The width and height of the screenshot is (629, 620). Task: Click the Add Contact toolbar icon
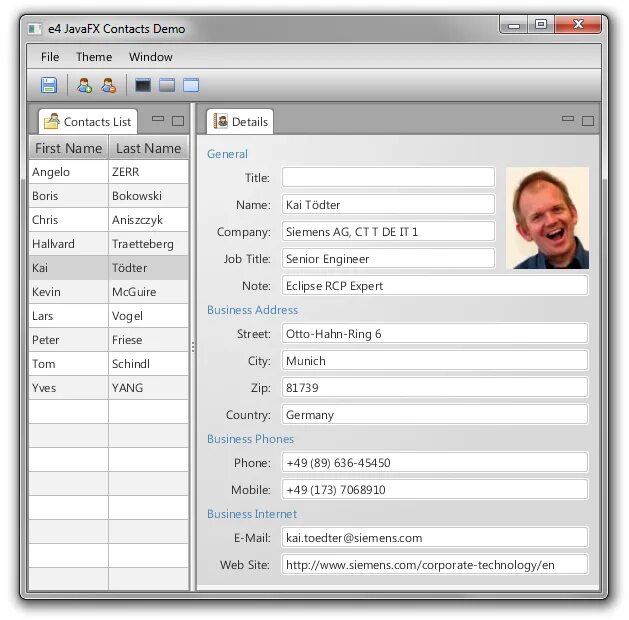pos(85,85)
